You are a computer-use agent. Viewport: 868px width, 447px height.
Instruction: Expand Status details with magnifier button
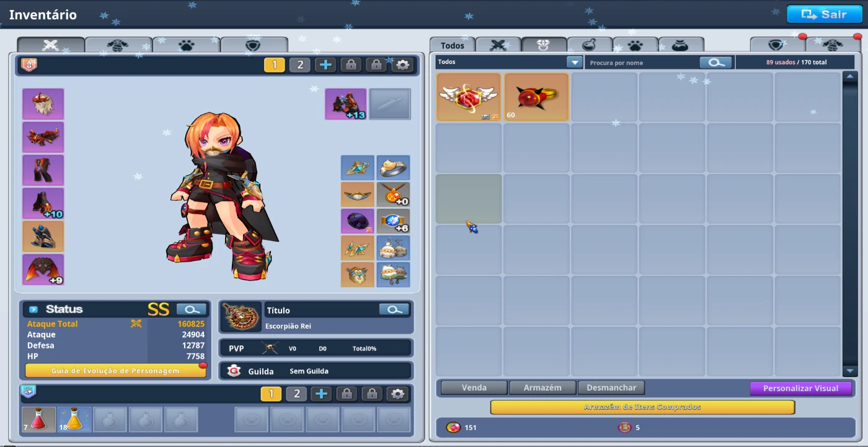(192, 309)
